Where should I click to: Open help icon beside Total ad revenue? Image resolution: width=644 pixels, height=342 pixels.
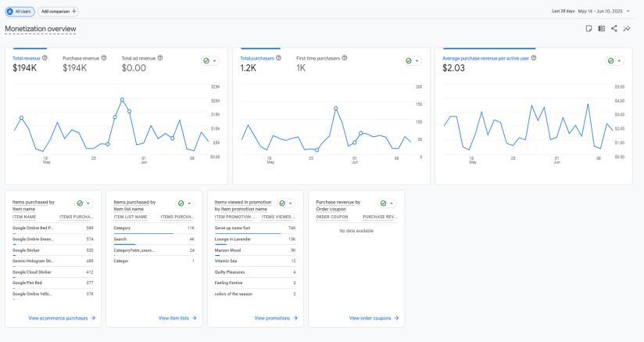[x=160, y=58]
